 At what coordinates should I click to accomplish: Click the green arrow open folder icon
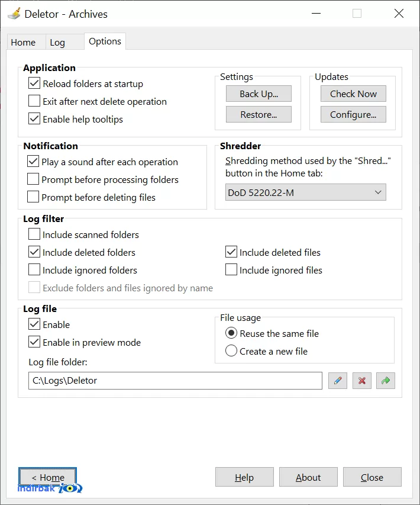[386, 381]
